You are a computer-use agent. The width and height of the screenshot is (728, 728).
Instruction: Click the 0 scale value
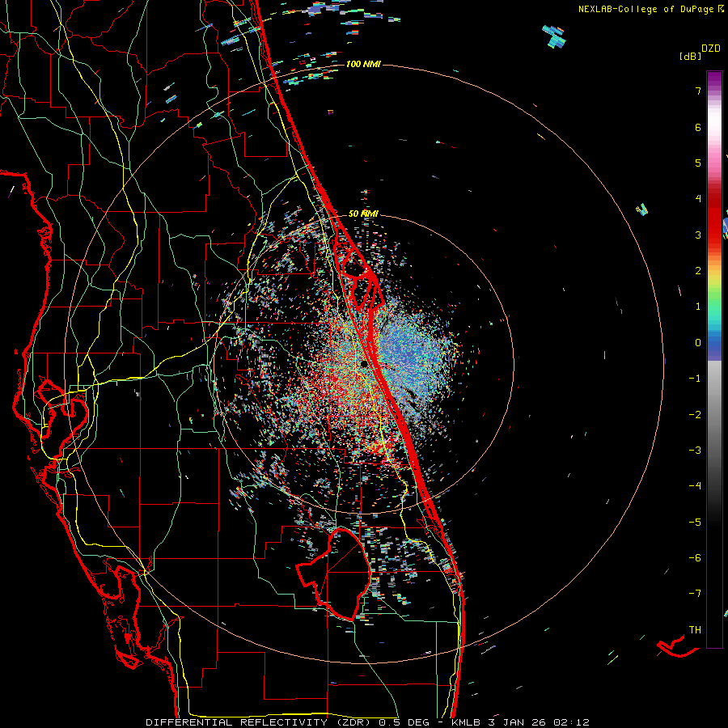coord(698,343)
